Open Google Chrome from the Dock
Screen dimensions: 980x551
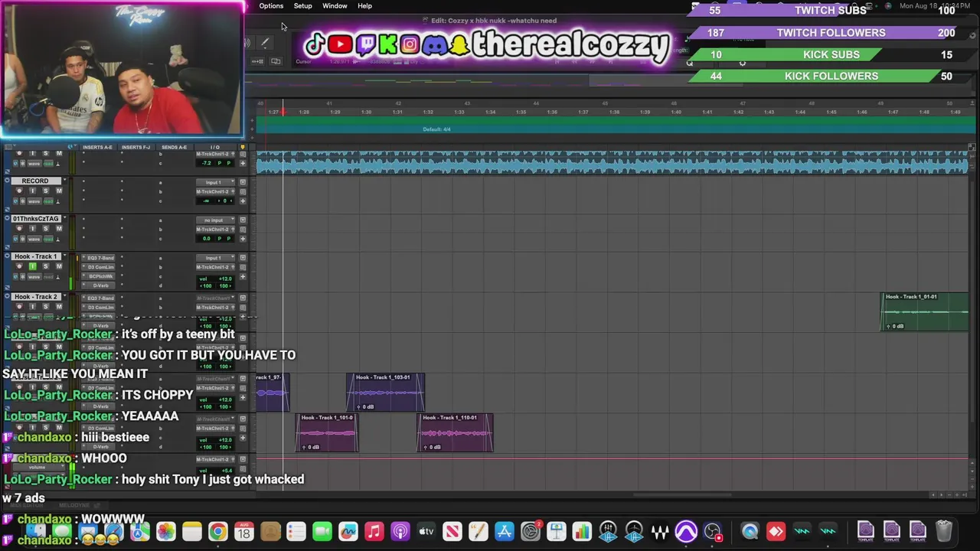click(x=218, y=531)
